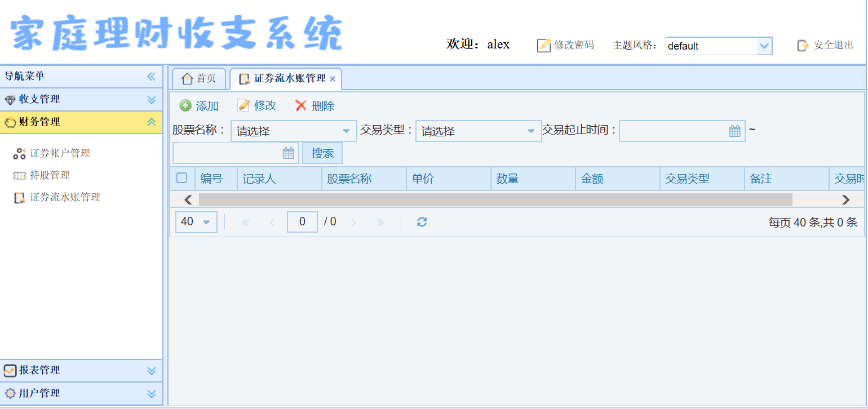Click the home icon on 首页 tab
Viewport: 868px width, 409px height.
[x=187, y=79]
